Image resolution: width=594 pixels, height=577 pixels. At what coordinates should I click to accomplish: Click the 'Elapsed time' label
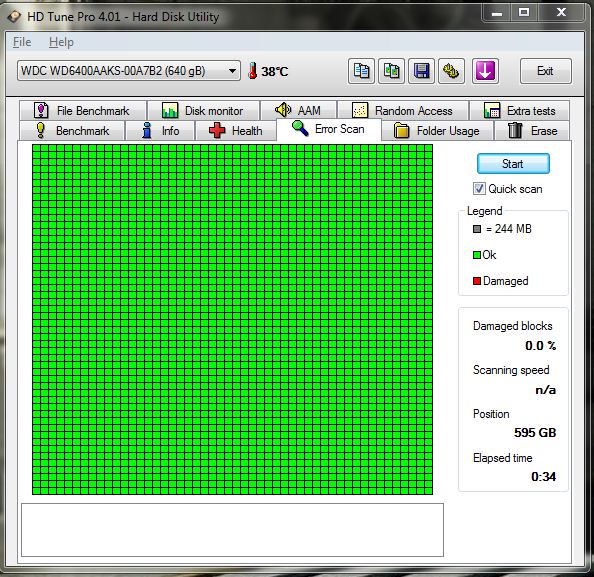click(x=503, y=458)
